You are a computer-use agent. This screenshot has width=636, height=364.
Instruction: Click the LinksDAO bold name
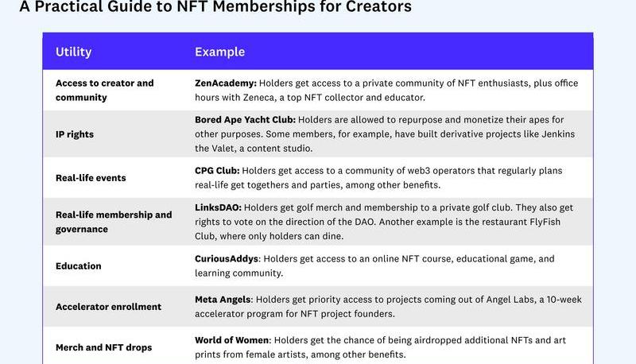click(219, 207)
